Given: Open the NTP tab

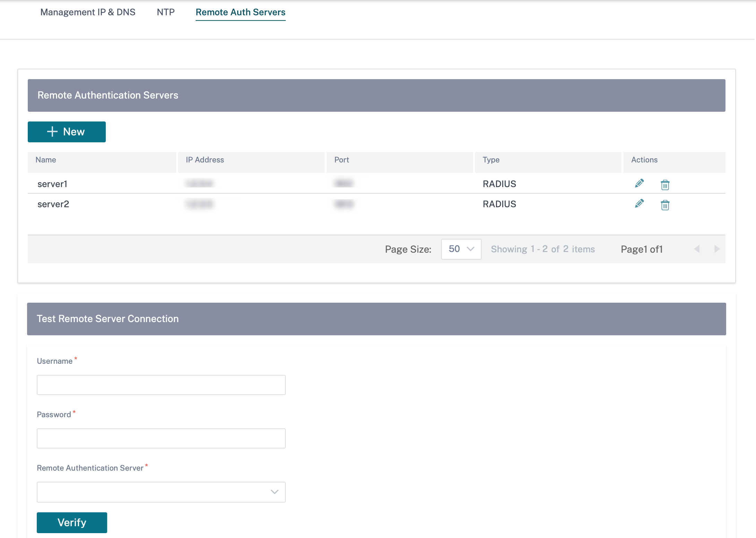Looking at the screenshot, I should 166,12.
